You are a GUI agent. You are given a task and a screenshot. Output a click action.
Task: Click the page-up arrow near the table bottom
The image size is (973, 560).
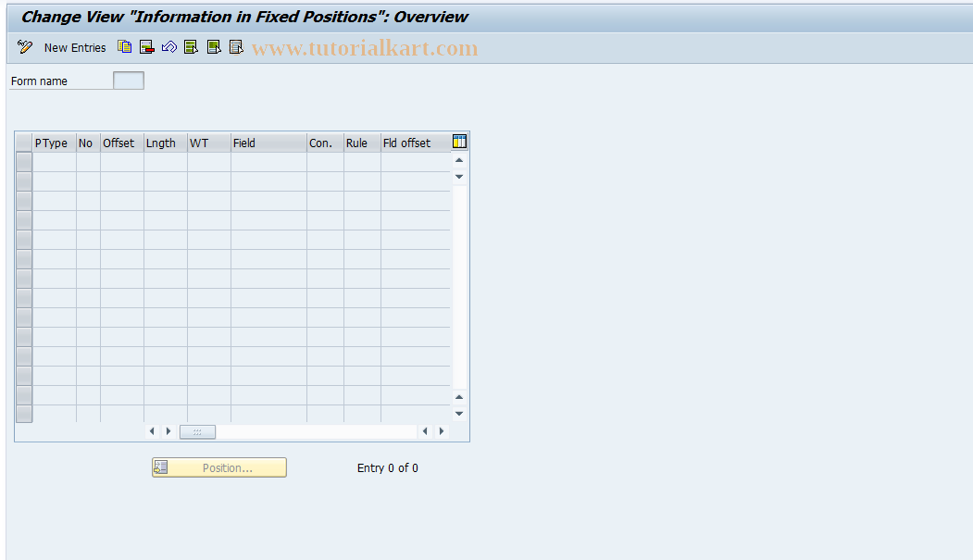(x=459, y=397)
